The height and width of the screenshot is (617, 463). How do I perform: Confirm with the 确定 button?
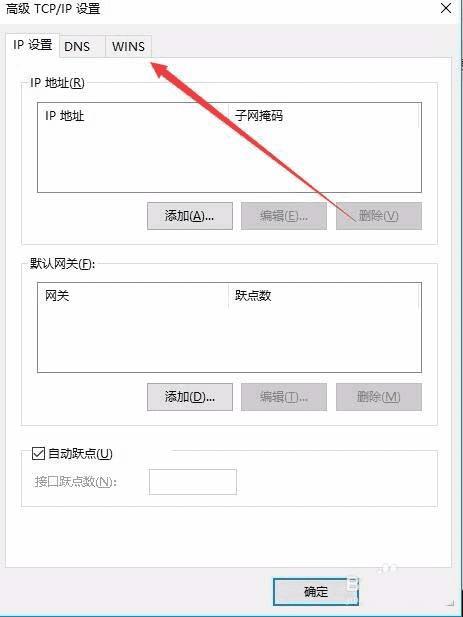pyautogui.click(x=315, y=591)
